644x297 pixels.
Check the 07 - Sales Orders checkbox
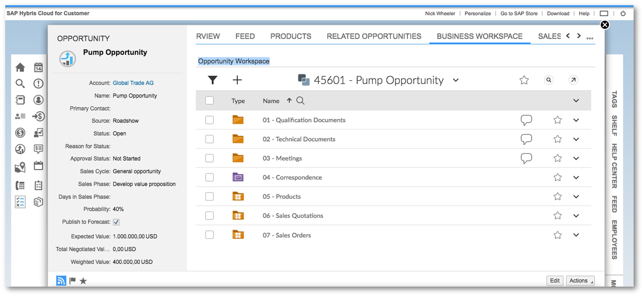tap(209, 235)
